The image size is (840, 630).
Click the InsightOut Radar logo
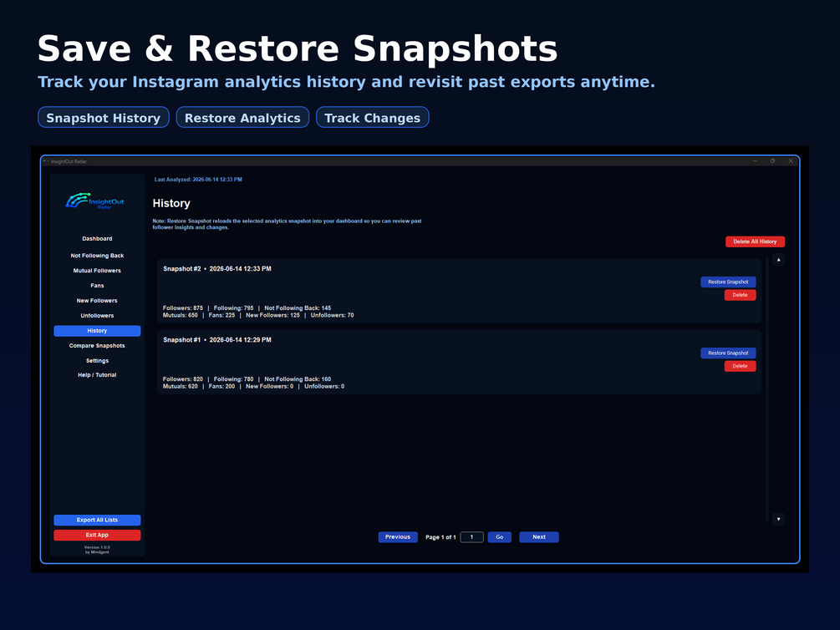coord(94,201)
